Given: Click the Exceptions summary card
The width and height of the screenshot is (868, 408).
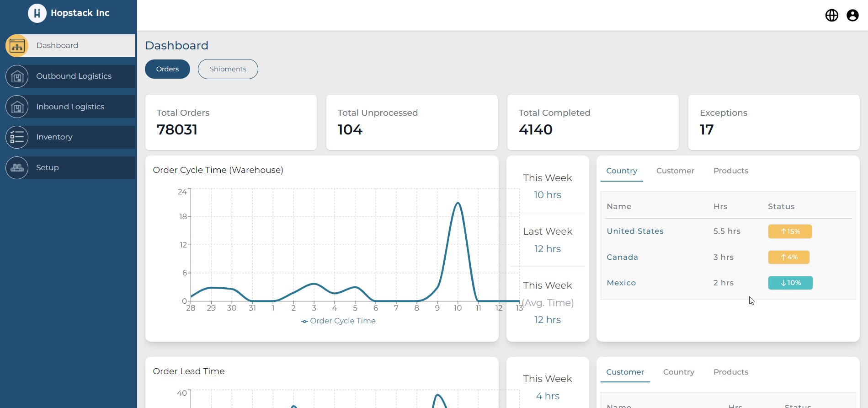Looking at the screenshot, I should pyautogui.click(x=773, y=122).
